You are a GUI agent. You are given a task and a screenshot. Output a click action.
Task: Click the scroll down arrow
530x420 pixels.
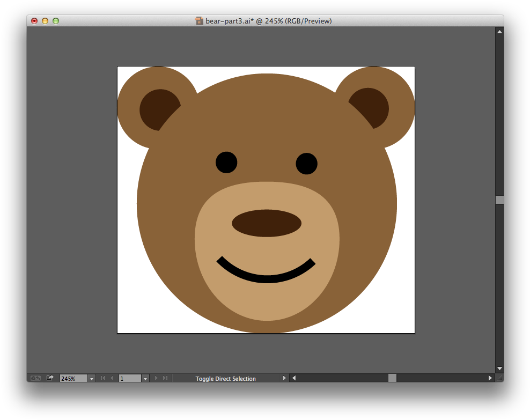(x=499, y=369)
